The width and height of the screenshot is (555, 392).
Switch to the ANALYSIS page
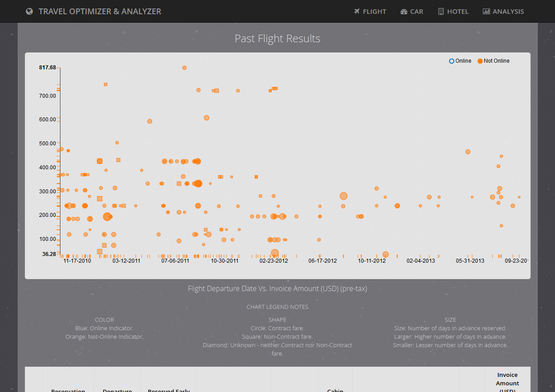point(503,12)
